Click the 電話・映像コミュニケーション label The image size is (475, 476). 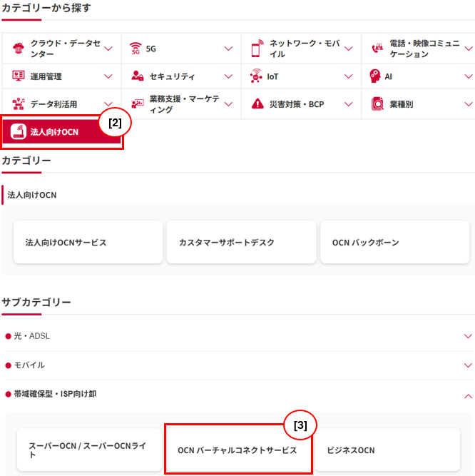pyautogui.click(x=424, y=49)
